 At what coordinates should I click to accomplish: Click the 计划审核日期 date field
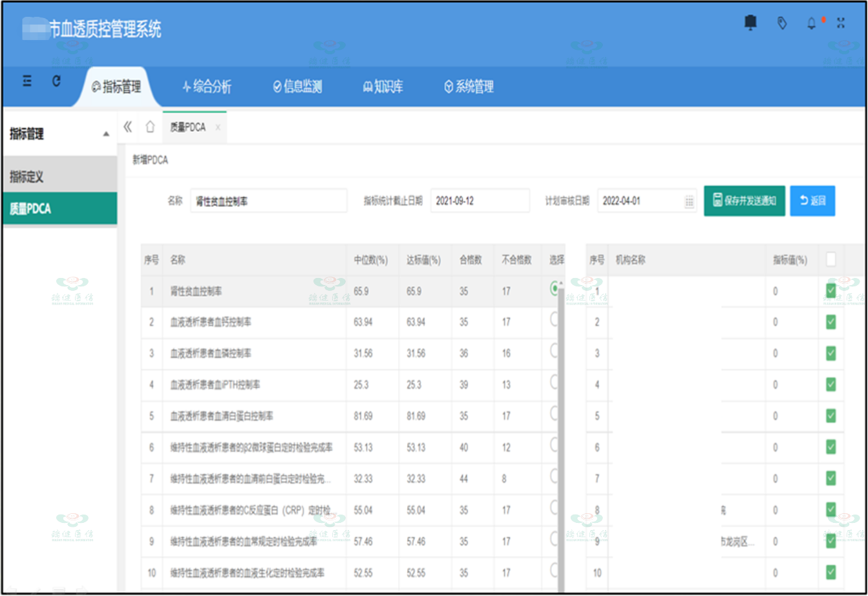[x=647, y=201]
